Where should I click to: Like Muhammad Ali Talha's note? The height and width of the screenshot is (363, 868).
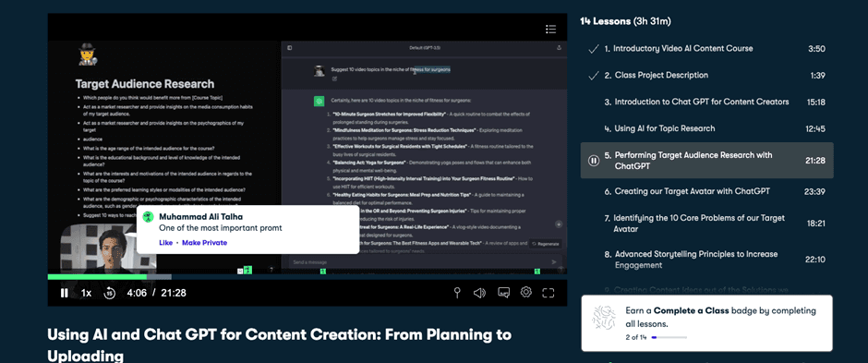[x=165, y=243]
